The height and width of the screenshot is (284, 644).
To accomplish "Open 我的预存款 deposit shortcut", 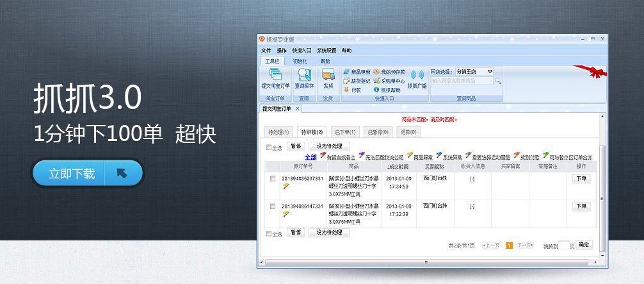I will [389, 72].
